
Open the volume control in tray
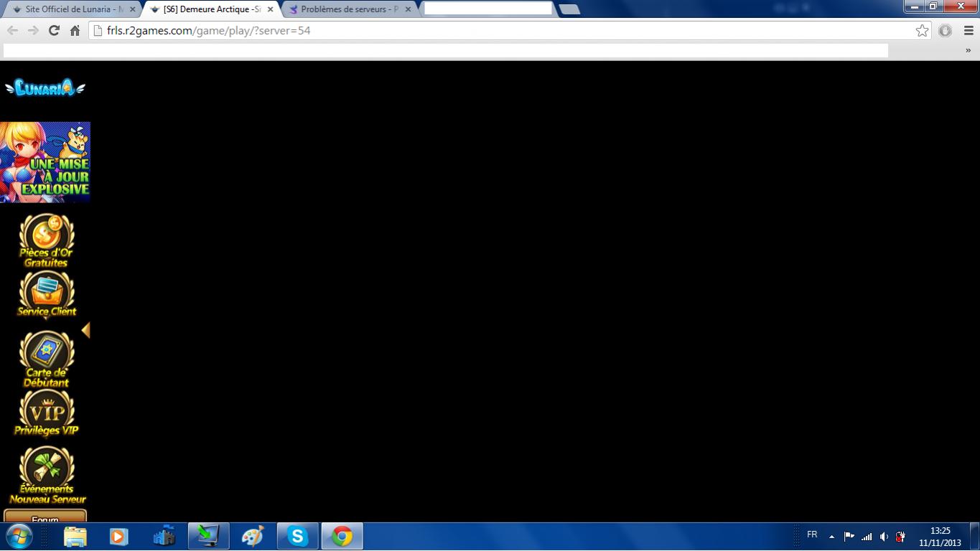883,536
